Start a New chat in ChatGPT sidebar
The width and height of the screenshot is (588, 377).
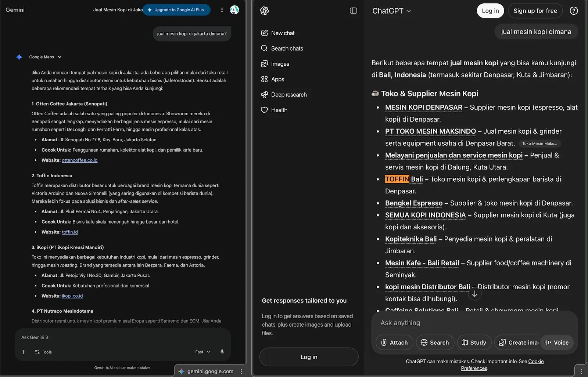pyautogui.click(x=283, y=33)
